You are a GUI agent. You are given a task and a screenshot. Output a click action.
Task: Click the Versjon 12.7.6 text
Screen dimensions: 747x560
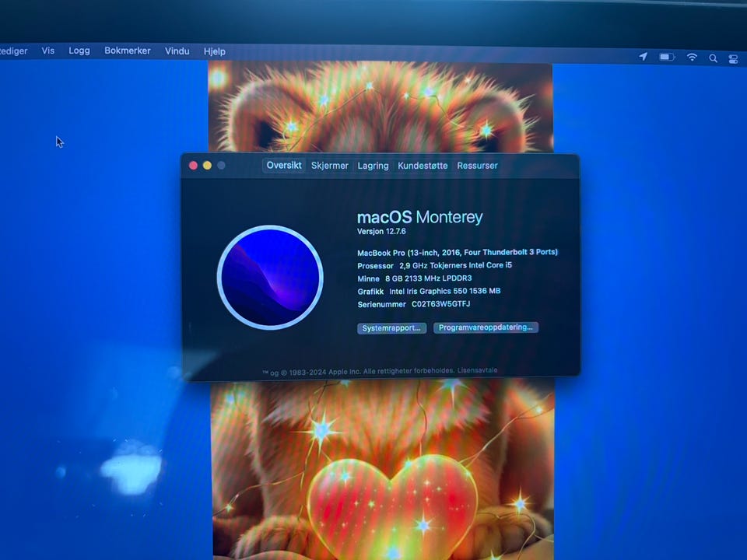point(381,232)
